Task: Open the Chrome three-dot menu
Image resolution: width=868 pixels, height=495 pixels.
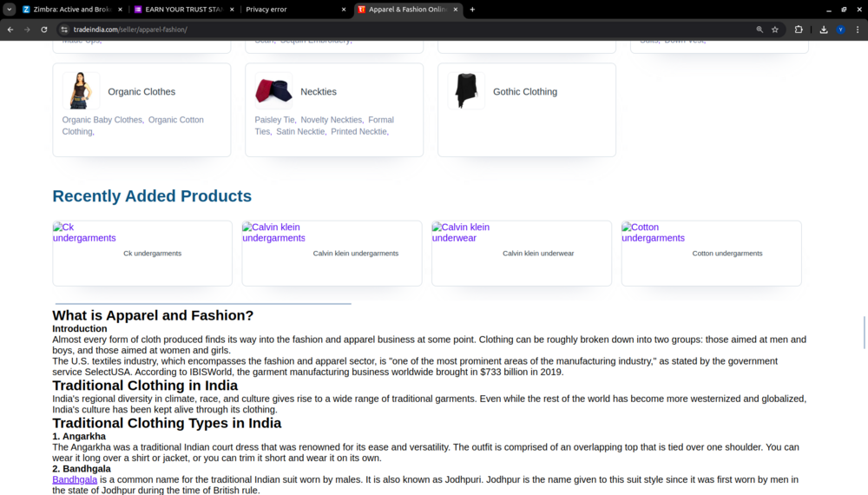Action: (857, 30)
